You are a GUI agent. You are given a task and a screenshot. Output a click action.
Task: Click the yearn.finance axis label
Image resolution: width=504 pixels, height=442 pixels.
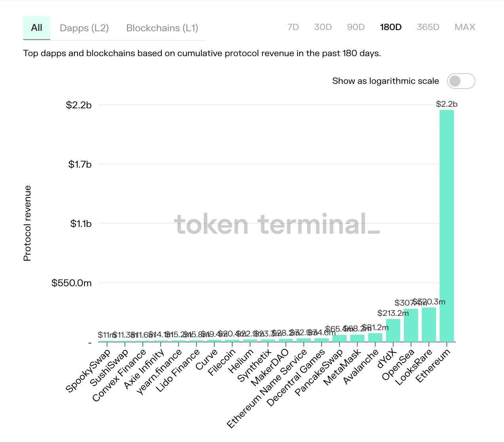click(159, 372)
